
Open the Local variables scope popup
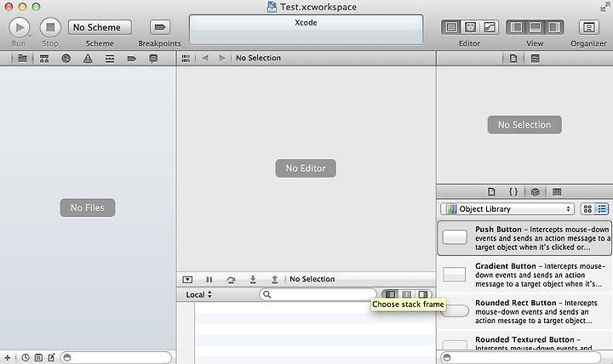pyautogui.click(x=199, y=294)
